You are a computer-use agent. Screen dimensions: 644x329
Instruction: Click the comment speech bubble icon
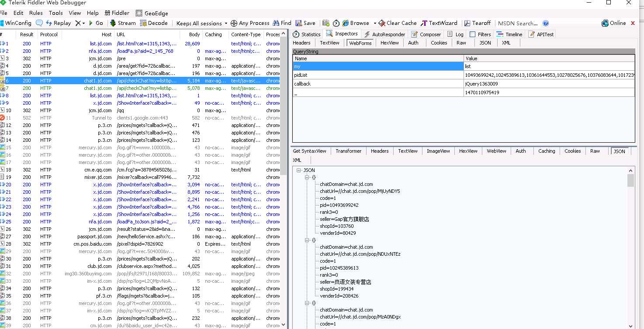(39, 23)
